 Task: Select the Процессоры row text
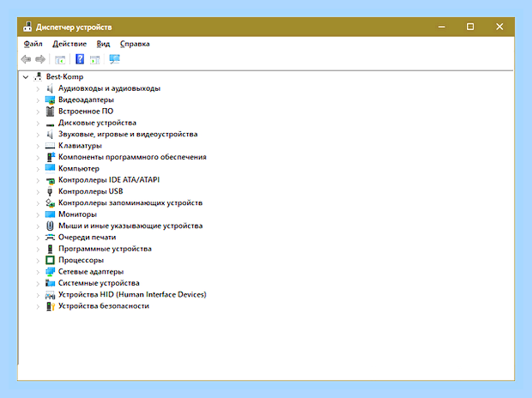click(x=82, y=260)
